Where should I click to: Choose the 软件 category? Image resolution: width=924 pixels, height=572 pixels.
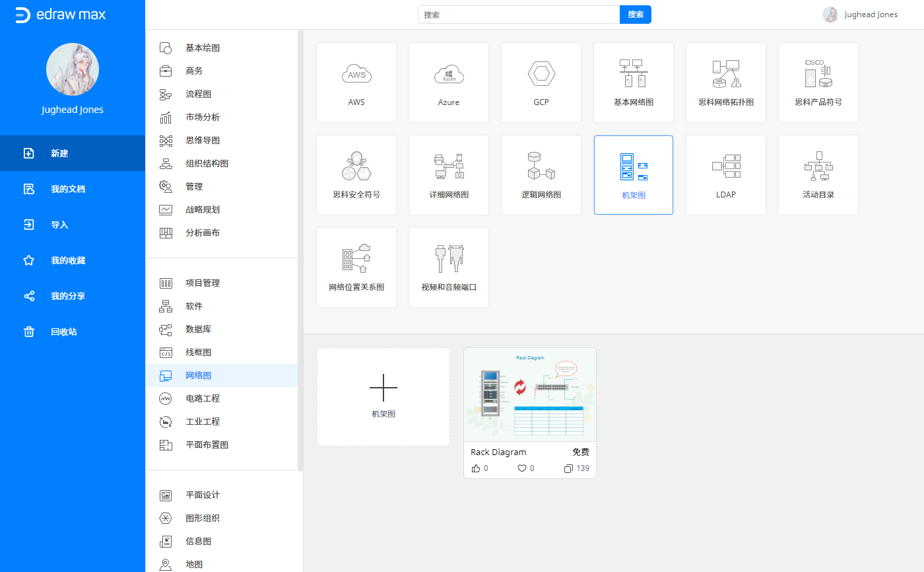[222, 306]
